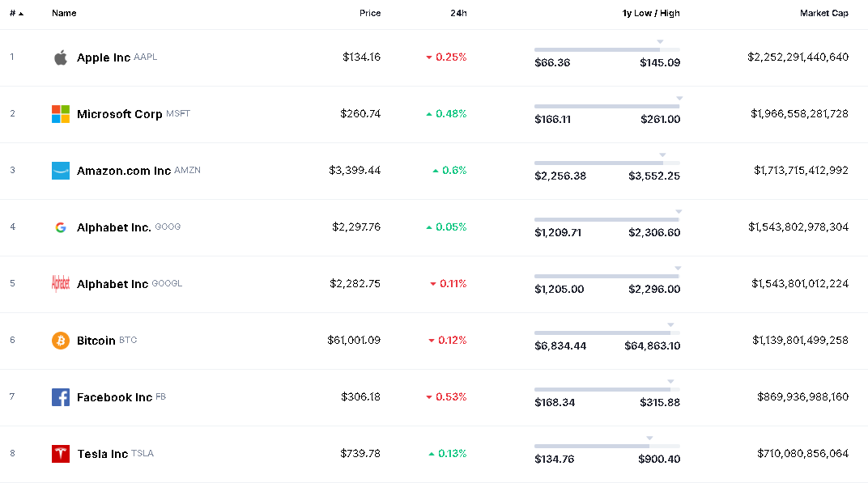Click the orange Bitcoin logo icon

click(x=61, y=341)
